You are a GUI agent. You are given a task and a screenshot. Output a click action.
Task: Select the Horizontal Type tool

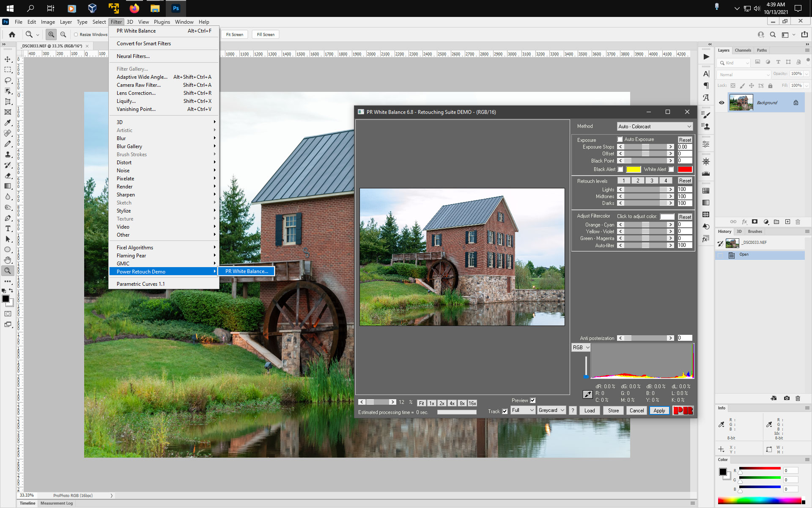[8, 229]
